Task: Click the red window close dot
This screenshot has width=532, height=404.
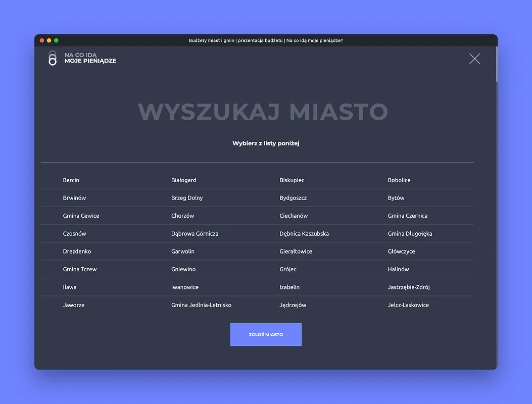Action: point(42,40)
